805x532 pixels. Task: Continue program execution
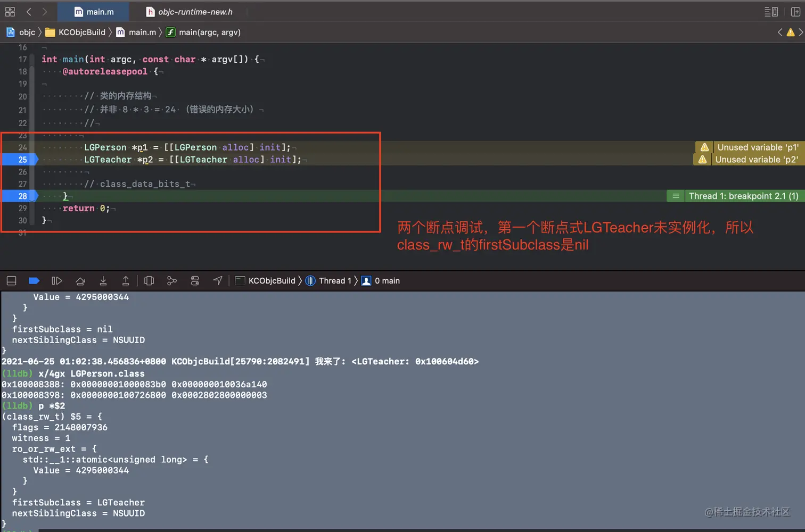pos(57,280)
